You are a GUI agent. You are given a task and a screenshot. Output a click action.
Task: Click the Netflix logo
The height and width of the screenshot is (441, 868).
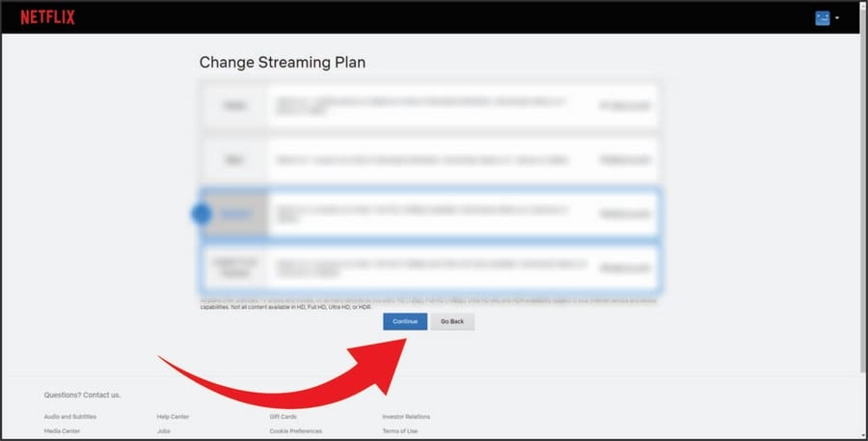47,17
